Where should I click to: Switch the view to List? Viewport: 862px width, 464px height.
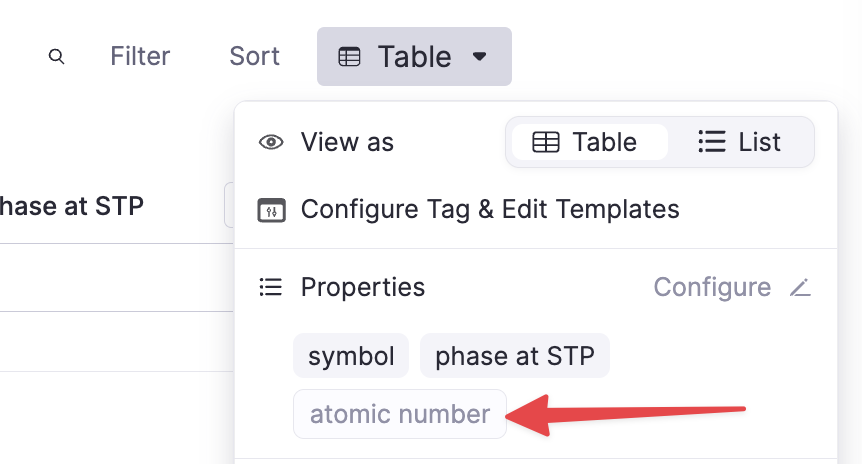pyautogui.click(x=740, y=142)
